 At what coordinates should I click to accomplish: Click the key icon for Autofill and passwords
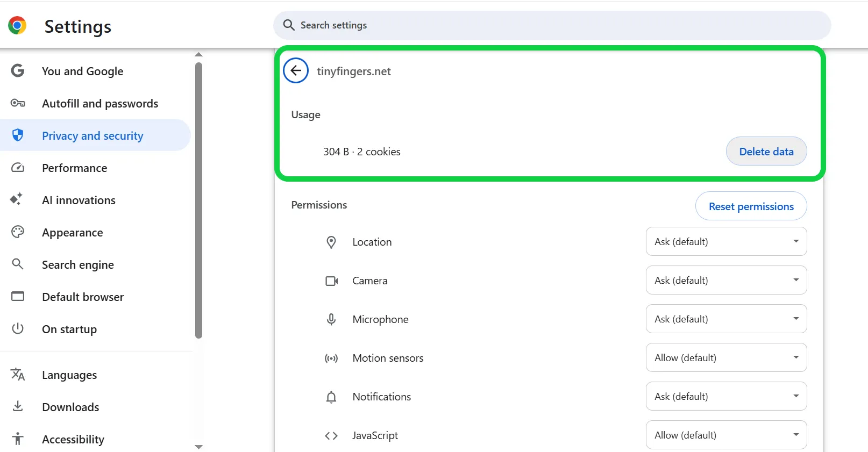[x=18, y=103]
